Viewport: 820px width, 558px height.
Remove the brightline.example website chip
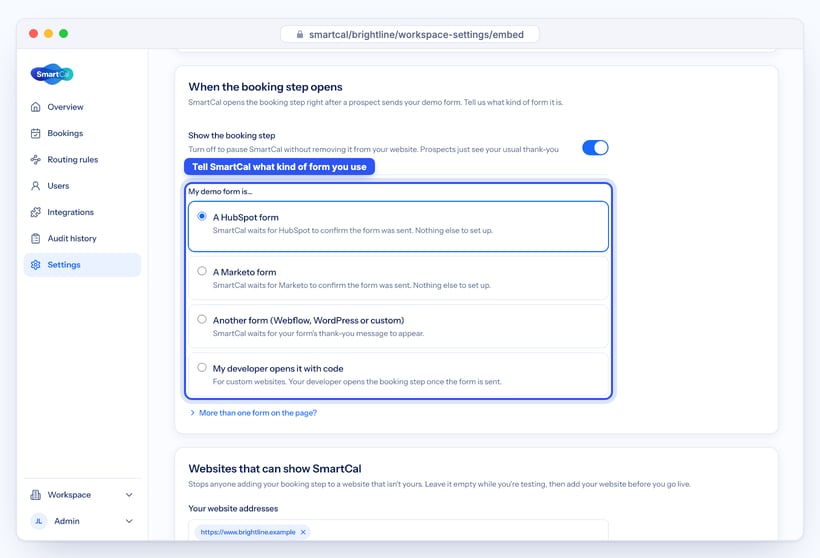point(303,532)
